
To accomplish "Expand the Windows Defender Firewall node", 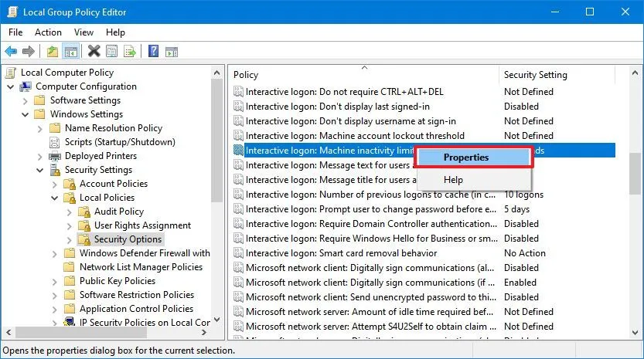I will coord(55,254).
